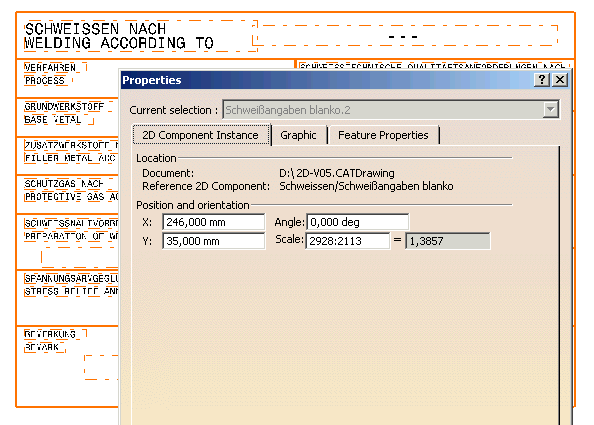
Task: Select the ZUSATZWERKSTOFF filler metal cell
Action: click(x=71, y=152)
